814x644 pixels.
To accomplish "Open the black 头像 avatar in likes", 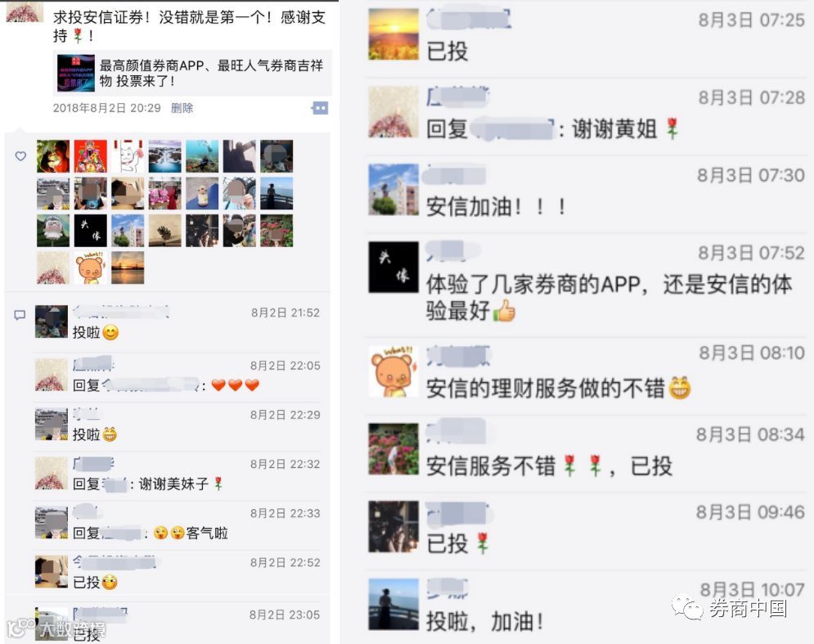I will (90, 231).
